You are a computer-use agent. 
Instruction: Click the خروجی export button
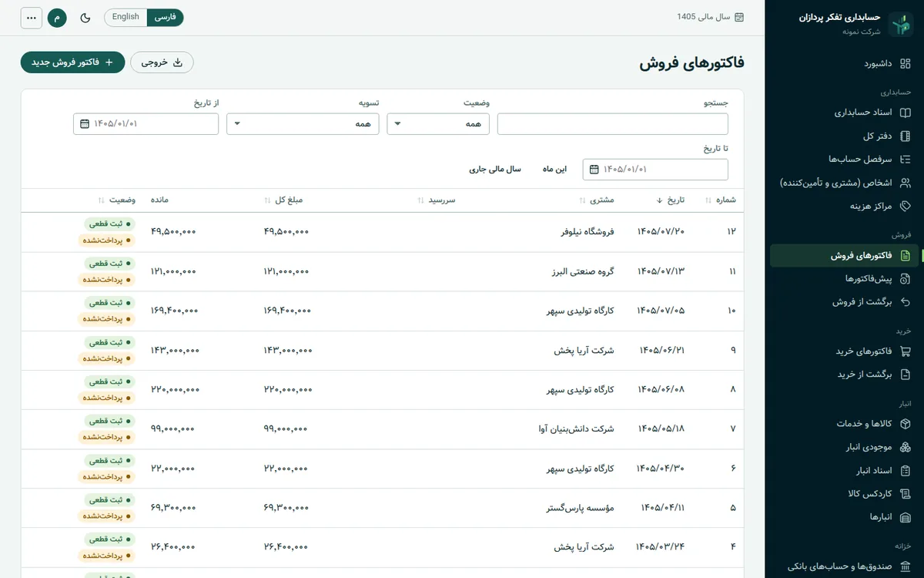click(x=162, y=62)
